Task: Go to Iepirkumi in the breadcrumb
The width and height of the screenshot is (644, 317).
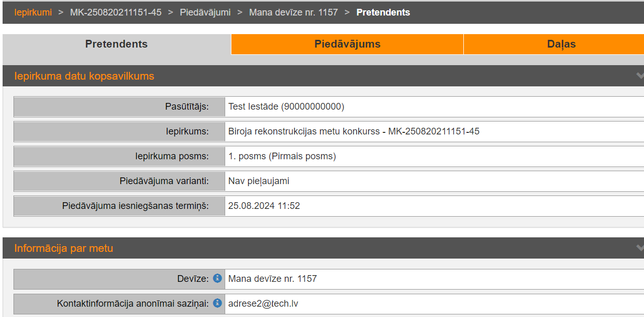Action: [x=33, y=12]
